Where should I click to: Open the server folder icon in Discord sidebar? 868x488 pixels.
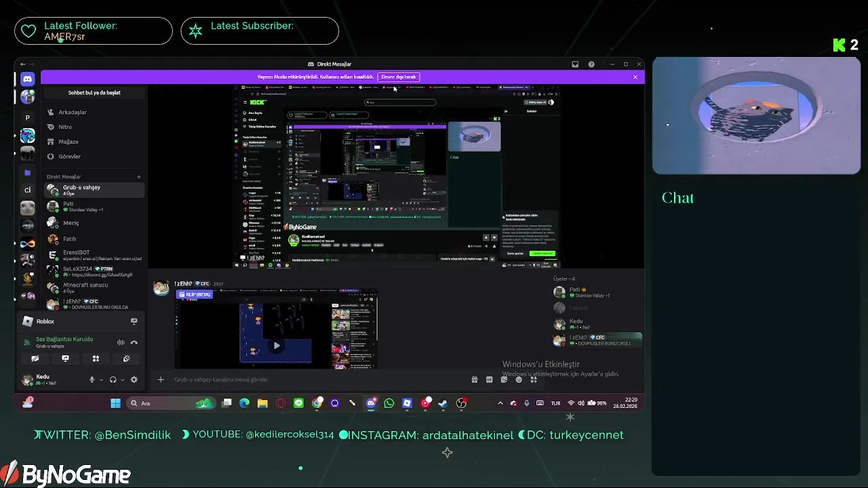[x=27, y=173]
